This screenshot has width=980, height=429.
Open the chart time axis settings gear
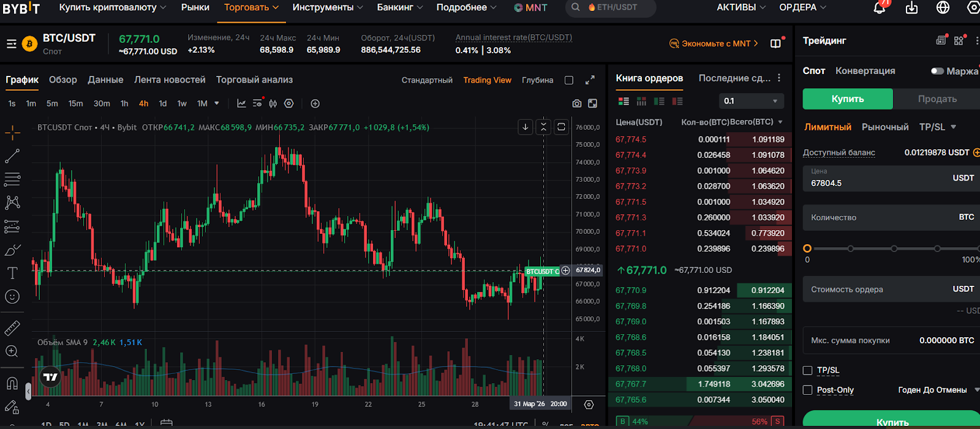(589, 405)
